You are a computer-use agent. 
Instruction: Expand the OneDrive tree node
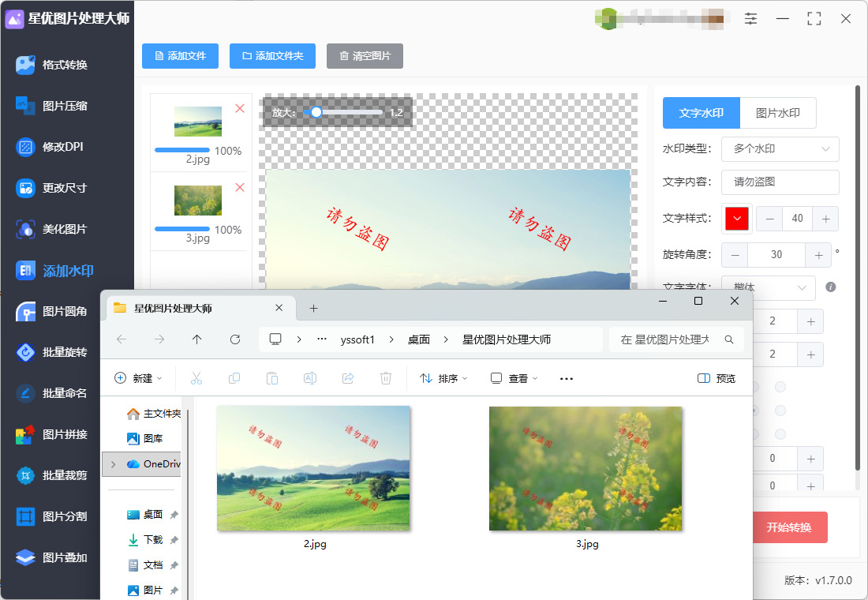(114, 464)
